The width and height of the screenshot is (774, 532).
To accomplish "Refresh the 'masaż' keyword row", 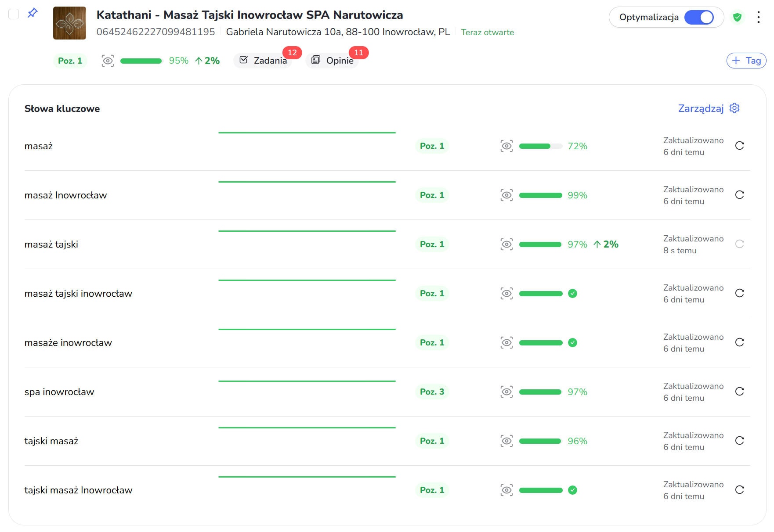I will (739, 146).
